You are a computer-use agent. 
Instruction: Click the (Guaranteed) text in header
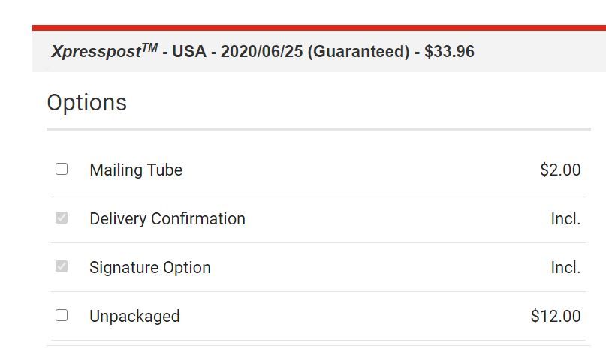pyautogui.click(x=358, y=52)
